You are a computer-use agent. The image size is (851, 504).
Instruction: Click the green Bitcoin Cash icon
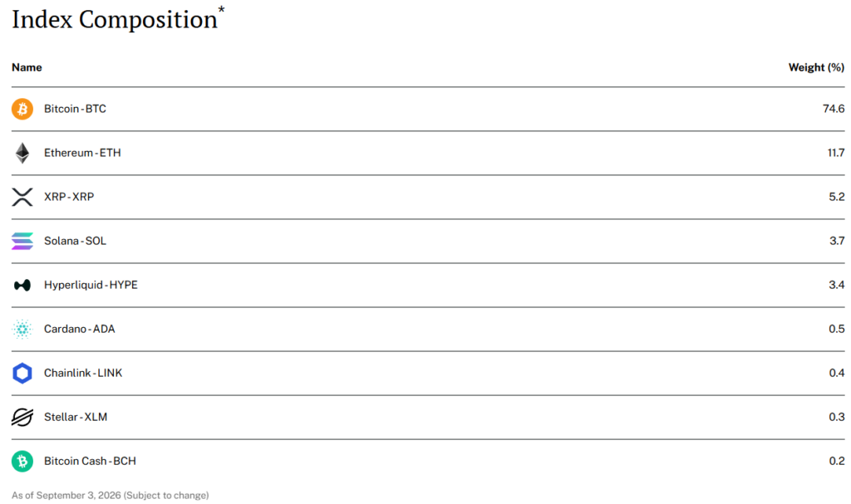[x=22, y=461]
